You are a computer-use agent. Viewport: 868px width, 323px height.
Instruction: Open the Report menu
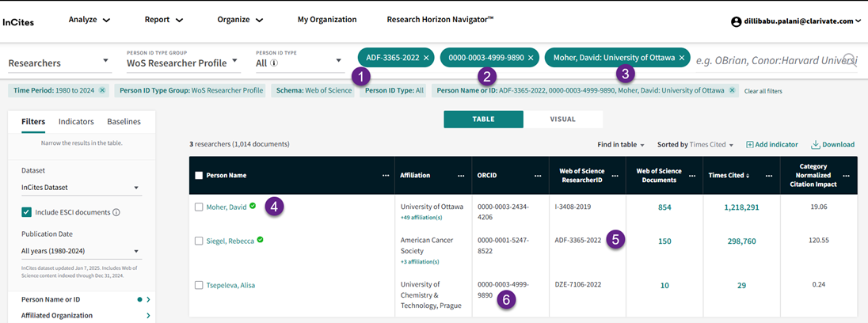163,20
